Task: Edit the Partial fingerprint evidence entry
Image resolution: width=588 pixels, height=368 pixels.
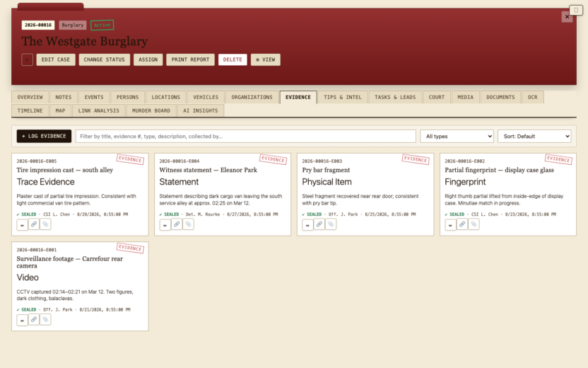Action: [x=450, y=225]
